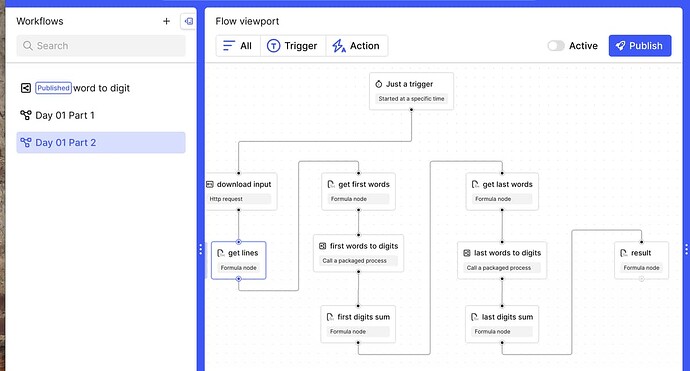The width and height of the screenshot is (690, 371).
Task: Toggle the Active switch
Action: point(556,46)
